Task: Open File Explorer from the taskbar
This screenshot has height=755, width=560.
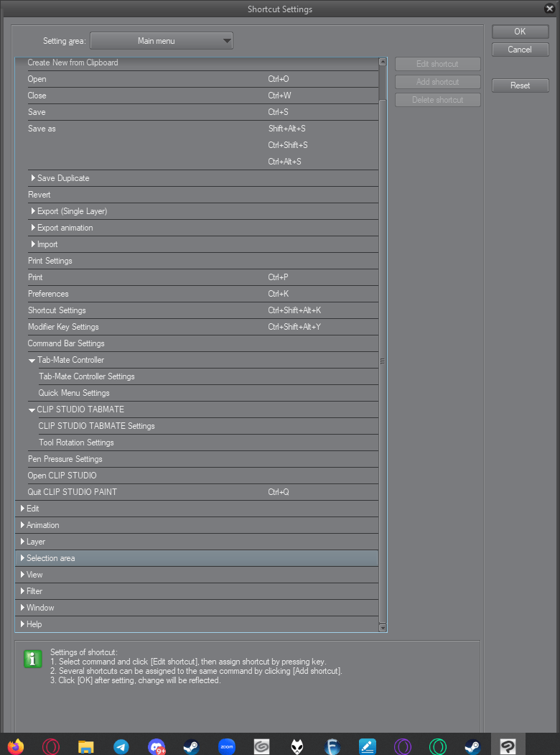Action: 86,746
